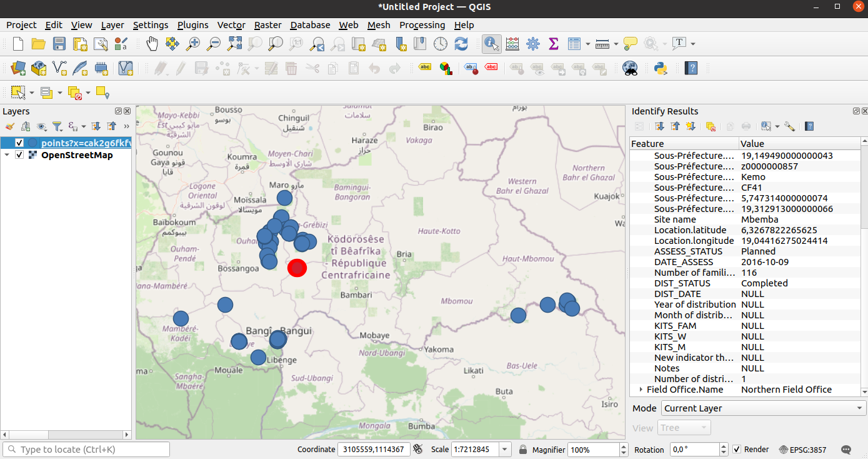Select the Pan Map to Selection tool
Screen dimensions: 868x459
(x=172, y=44)
